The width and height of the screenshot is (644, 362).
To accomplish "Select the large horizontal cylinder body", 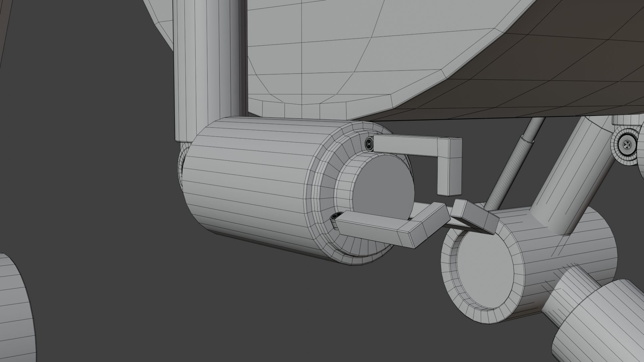I will point(248,188).
